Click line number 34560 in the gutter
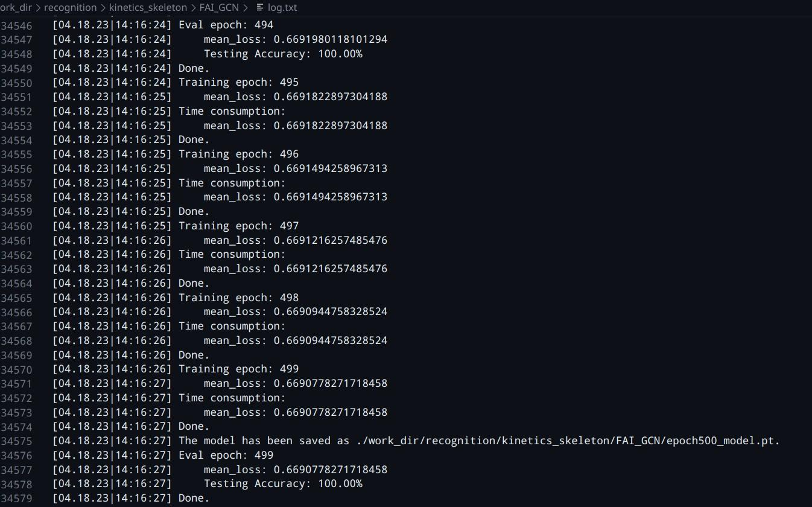Image resolution: width=812 pixels, height=507 pixels. tap(16, 226)
